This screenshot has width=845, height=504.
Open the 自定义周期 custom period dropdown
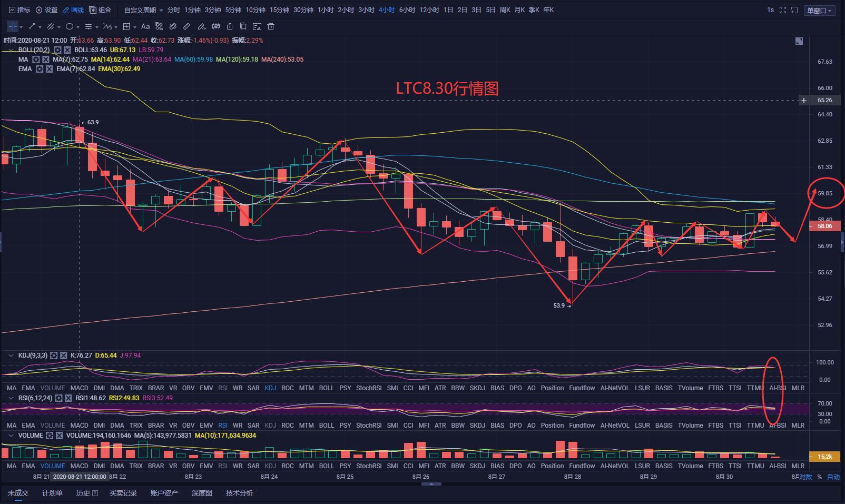[143, 10]
